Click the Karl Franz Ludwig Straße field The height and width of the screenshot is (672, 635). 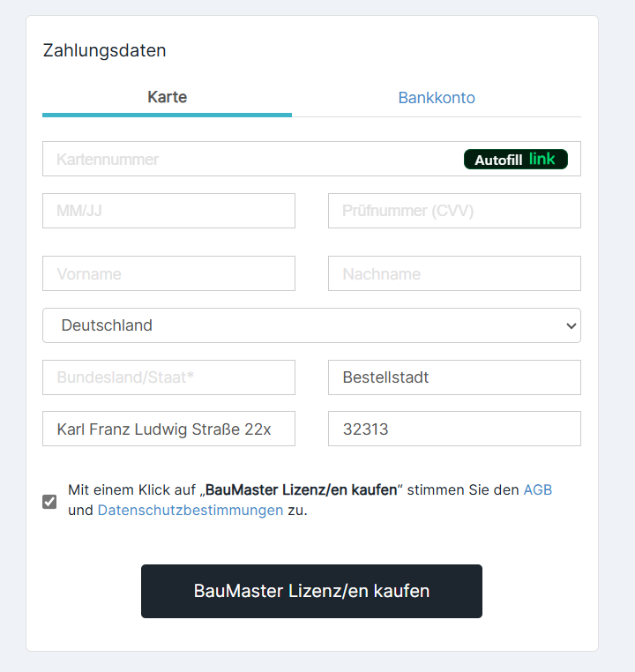[x=168, y=429]
